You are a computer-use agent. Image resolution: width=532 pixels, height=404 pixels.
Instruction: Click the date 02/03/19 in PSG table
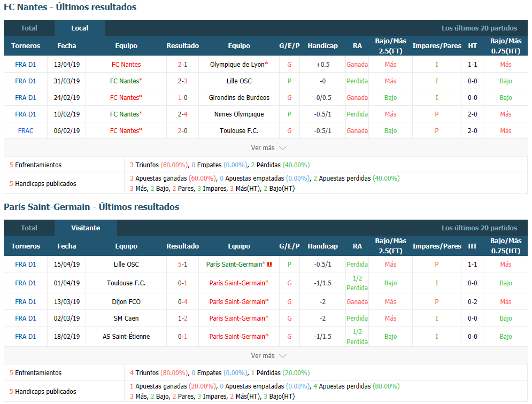click(67, 318)
